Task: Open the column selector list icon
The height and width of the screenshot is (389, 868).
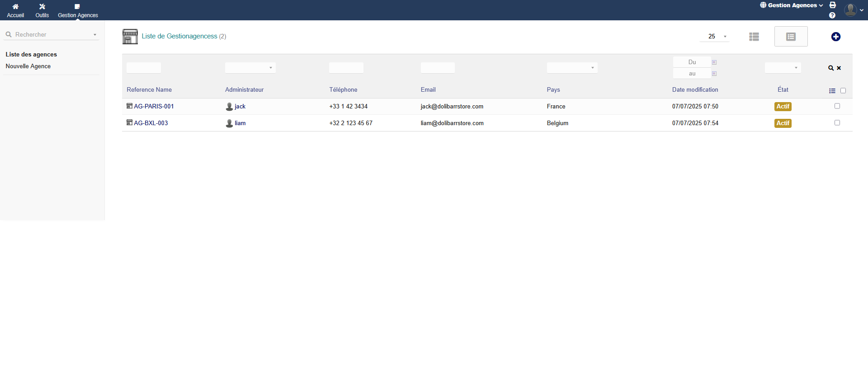Action: click(832, 91)
